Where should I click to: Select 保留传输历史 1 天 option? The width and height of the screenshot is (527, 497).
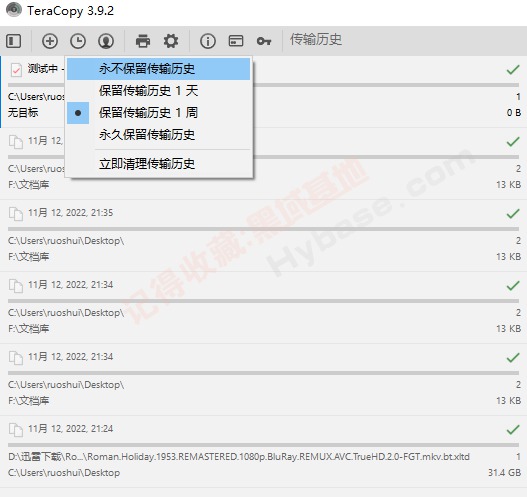click(158, 91)
